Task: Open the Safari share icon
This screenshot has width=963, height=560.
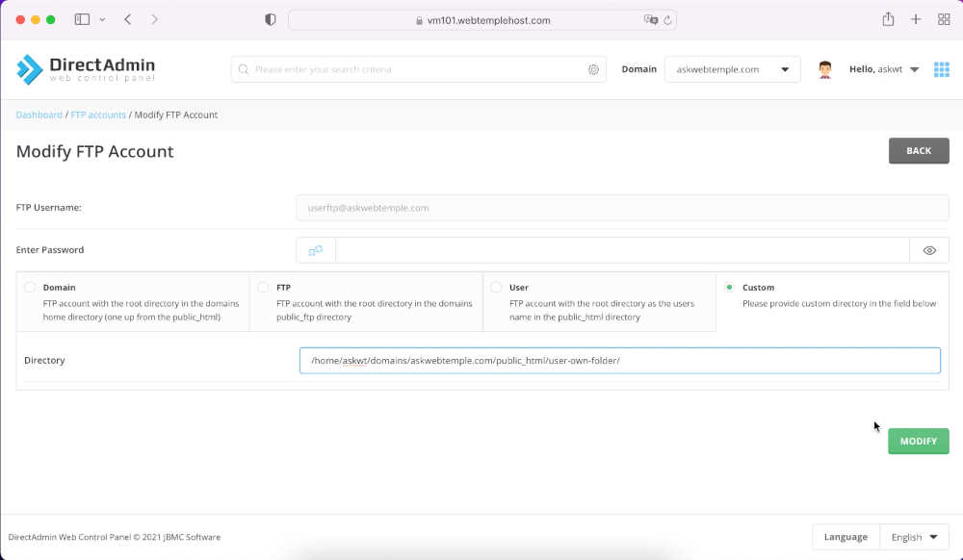Action: (x=888, y=19)
